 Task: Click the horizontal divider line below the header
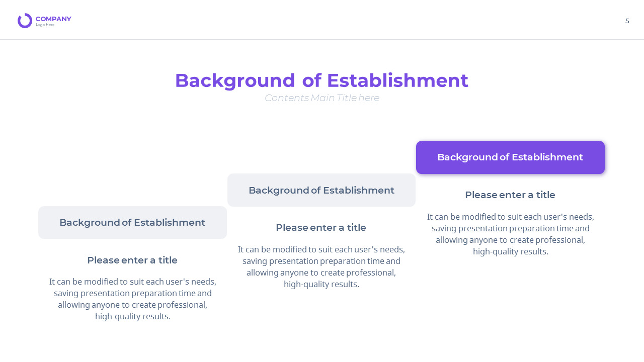tap(322, 39)
